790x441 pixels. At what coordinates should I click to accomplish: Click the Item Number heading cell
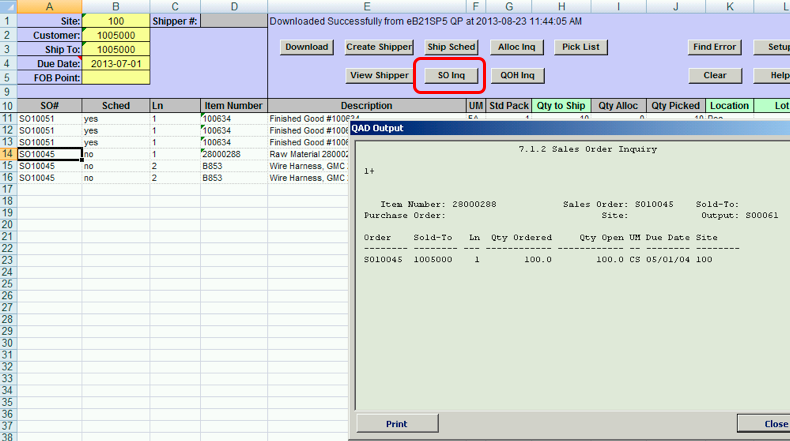click(234, 106)
